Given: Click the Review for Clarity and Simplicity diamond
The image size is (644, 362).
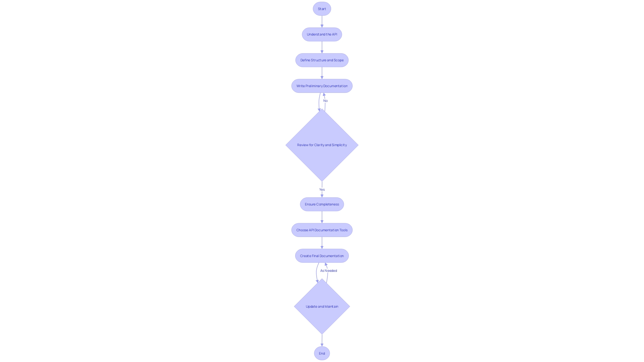Looking at the screenshot, I should click(322, 144).
